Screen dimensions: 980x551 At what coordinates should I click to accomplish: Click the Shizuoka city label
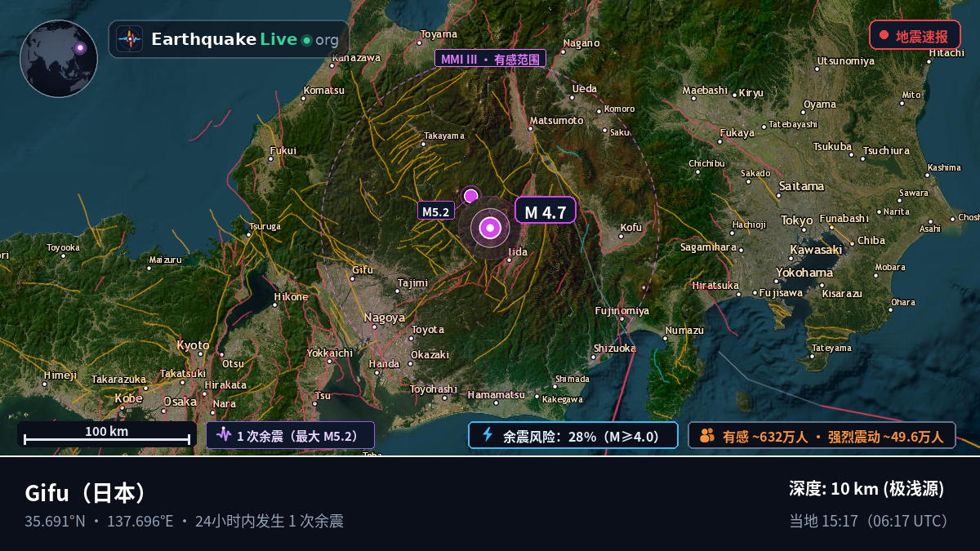click(614, 349)
